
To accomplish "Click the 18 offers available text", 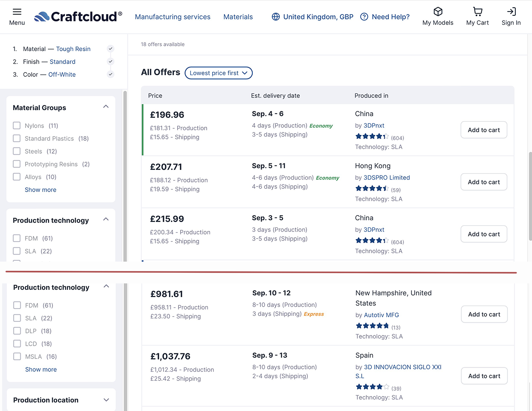I will pyautogui.click(x=163, y=44).
